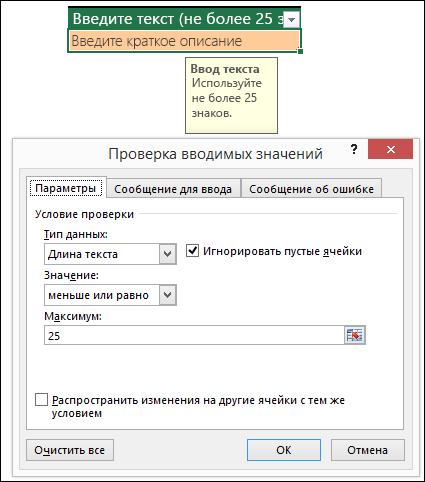The width and height of the screenshot is (425, 482).
Task: Click the OK button
Action: point(284,450)
